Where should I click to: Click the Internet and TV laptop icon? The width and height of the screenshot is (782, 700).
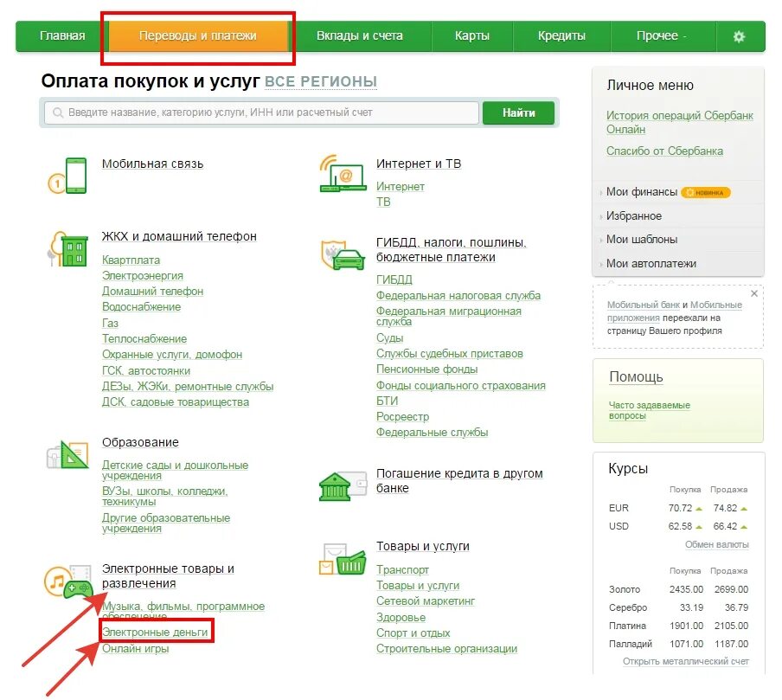(x=343, y=173)
